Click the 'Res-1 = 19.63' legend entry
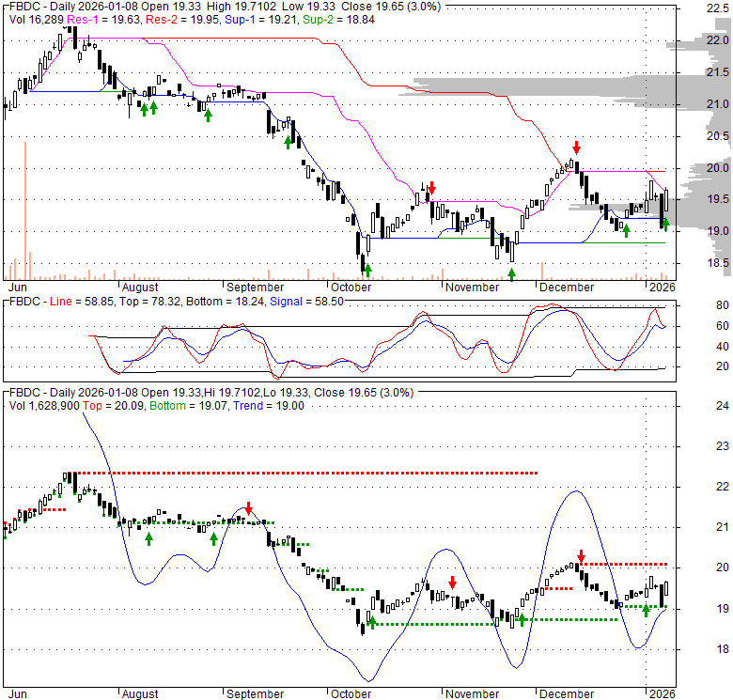This screenshot has width=733, height=700. (x=103, y=20)
